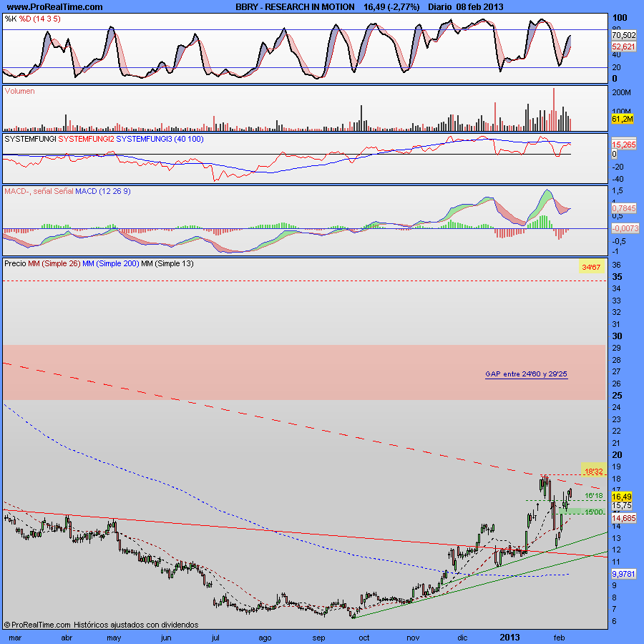Viewport: 644px width, 644px height.
Task: Click the 15,265 SYSTEMFUNGI value tag
Action: click(623, 145)
